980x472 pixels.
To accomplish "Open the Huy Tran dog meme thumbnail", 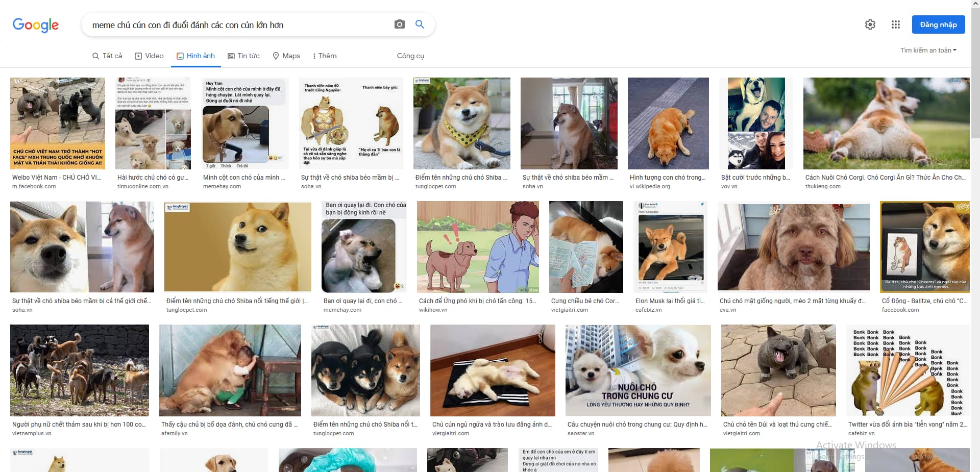I will click(x=245, y=123).
